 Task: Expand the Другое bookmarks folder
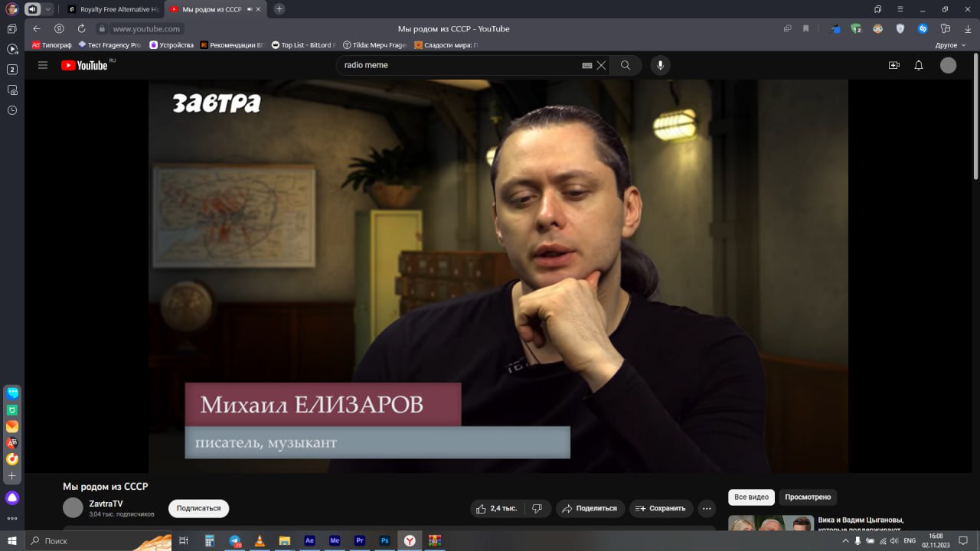[x=950, y=45]
